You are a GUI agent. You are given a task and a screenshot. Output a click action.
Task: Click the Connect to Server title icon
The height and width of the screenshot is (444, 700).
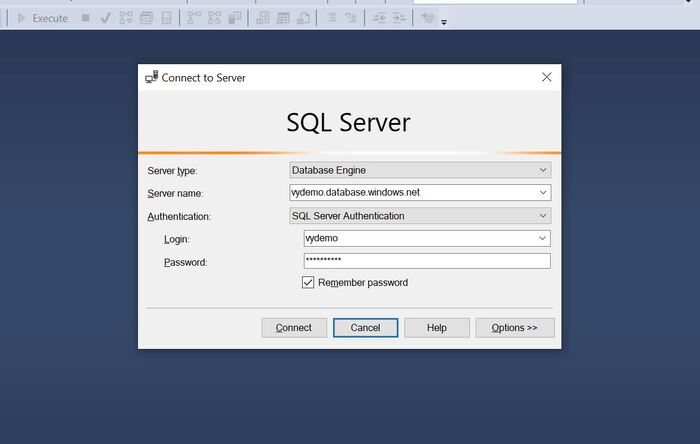pyautogui.click(x=152, y=77)
